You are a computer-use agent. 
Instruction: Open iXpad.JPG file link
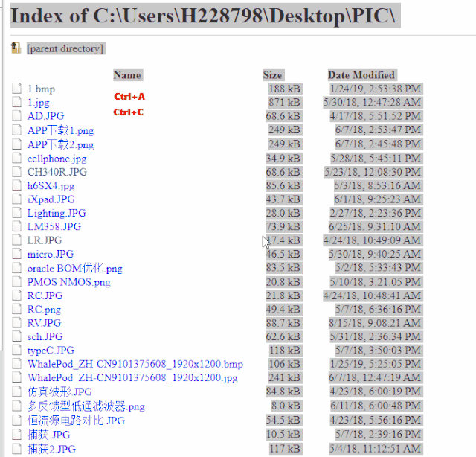[51, 199]
